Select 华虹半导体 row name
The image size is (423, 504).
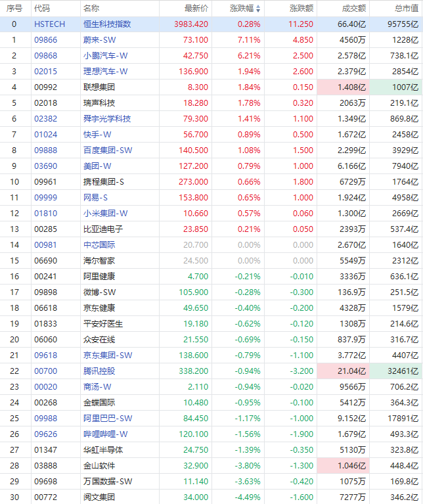[x=103, y=449]
